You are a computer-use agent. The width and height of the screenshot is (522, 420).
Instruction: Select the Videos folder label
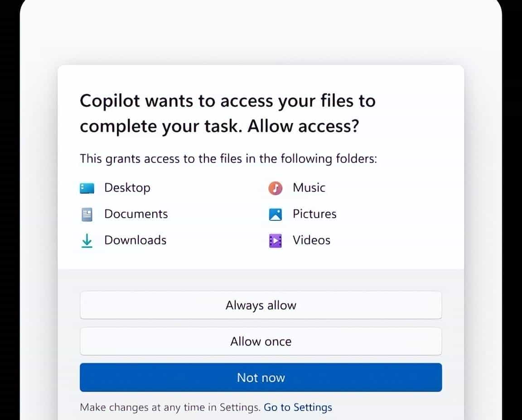pyautogui.click(x=311, y=240)
